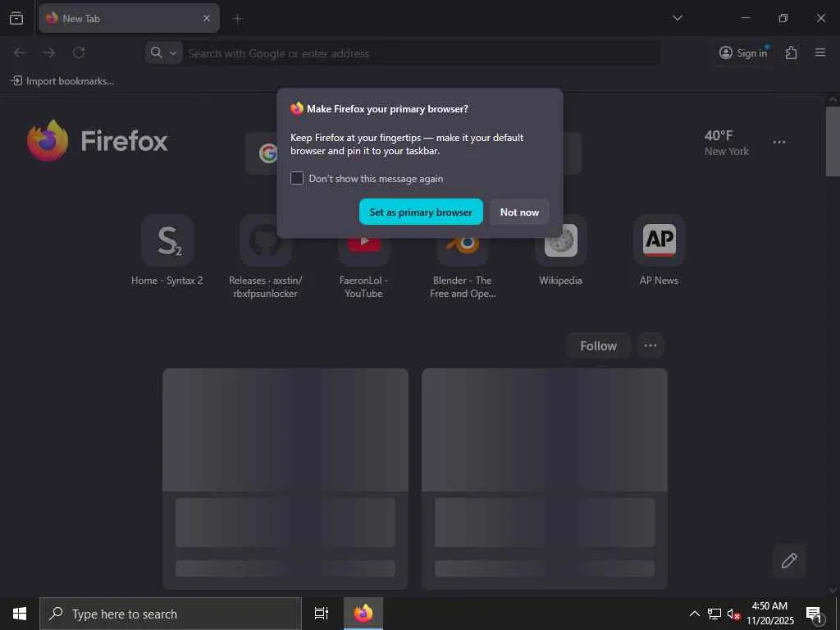
Task: Click the Firefox taskbar icon
Action: 363,614
